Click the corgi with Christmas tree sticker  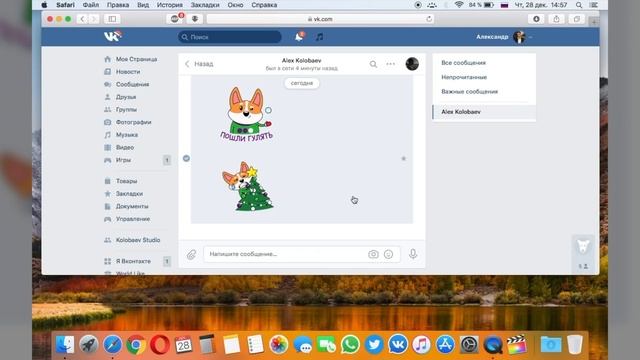tap(248, 186)
